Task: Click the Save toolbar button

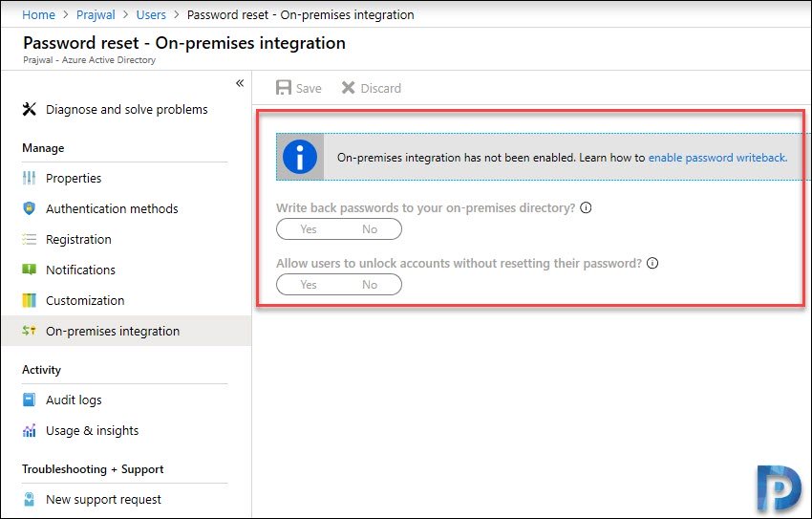Action: coord(299,88)
